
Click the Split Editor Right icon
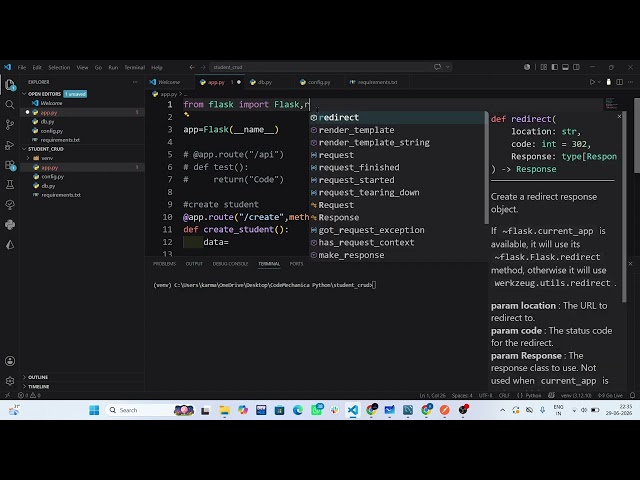[620, 82]
